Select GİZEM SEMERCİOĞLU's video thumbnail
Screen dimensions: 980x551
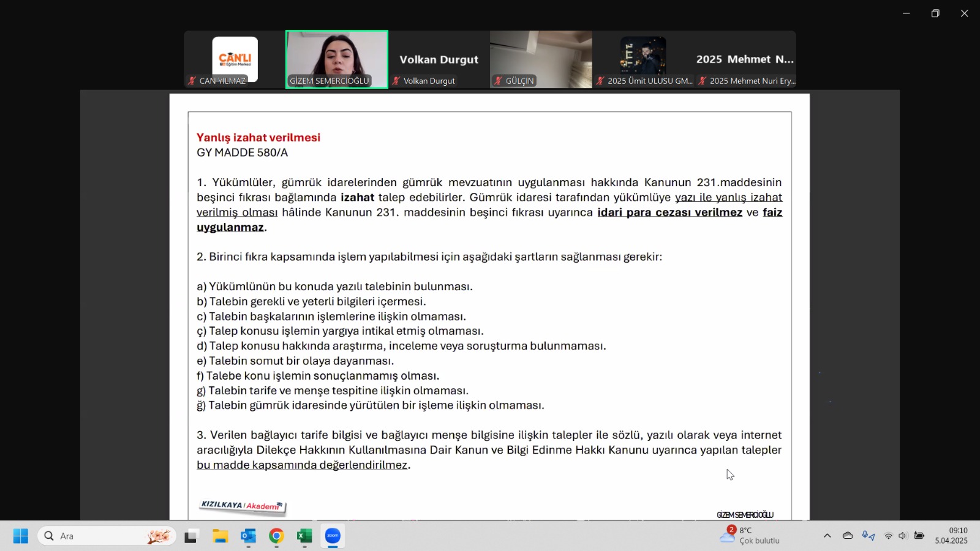pos(337,59)
